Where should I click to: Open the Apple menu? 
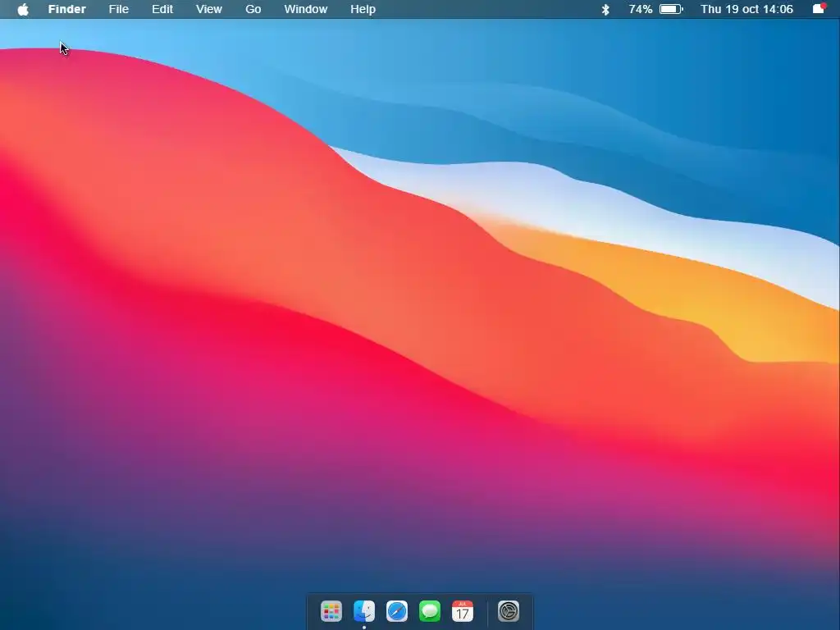(23, 9)
